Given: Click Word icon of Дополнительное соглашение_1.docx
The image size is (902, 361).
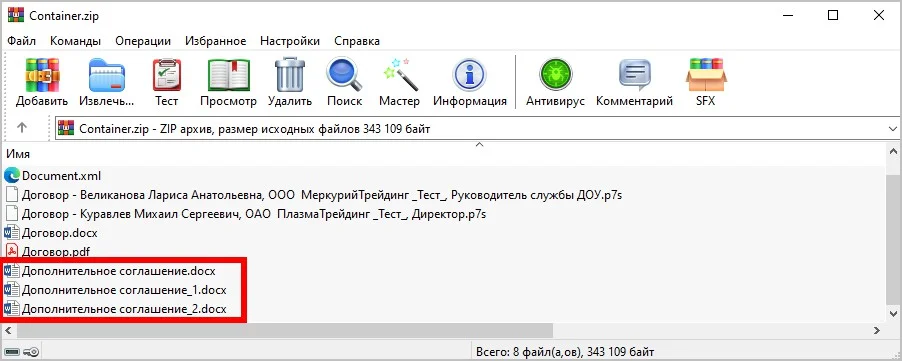Looking at the screenshot, I should point(12,289).
